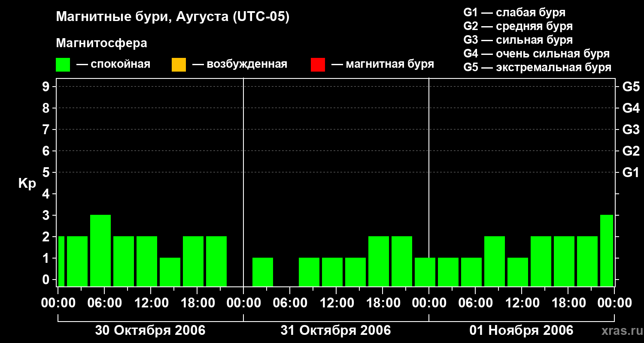Select the '31 Октября 2006' date label
This screenshot has height=343, width=644.
point(336,331)
